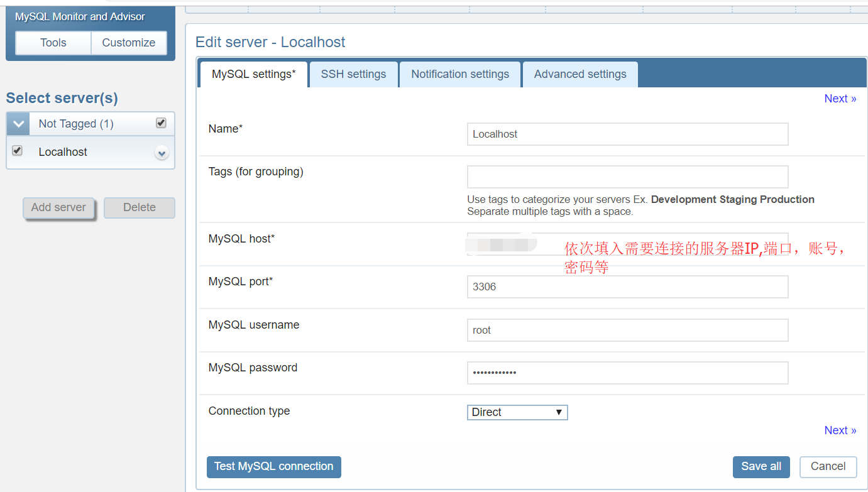Image resolution: width=868 pixels, height=492 pixels.
Task: Click Test MySQL connection
Action: 273,467
